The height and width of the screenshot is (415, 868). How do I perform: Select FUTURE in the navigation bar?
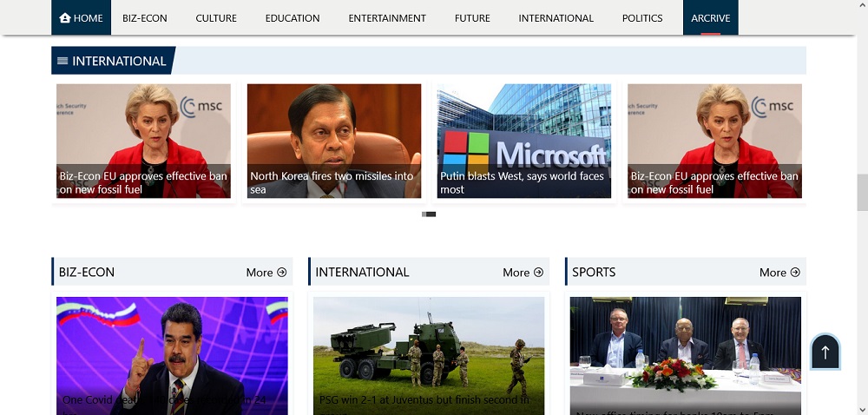tap(472, 17)
